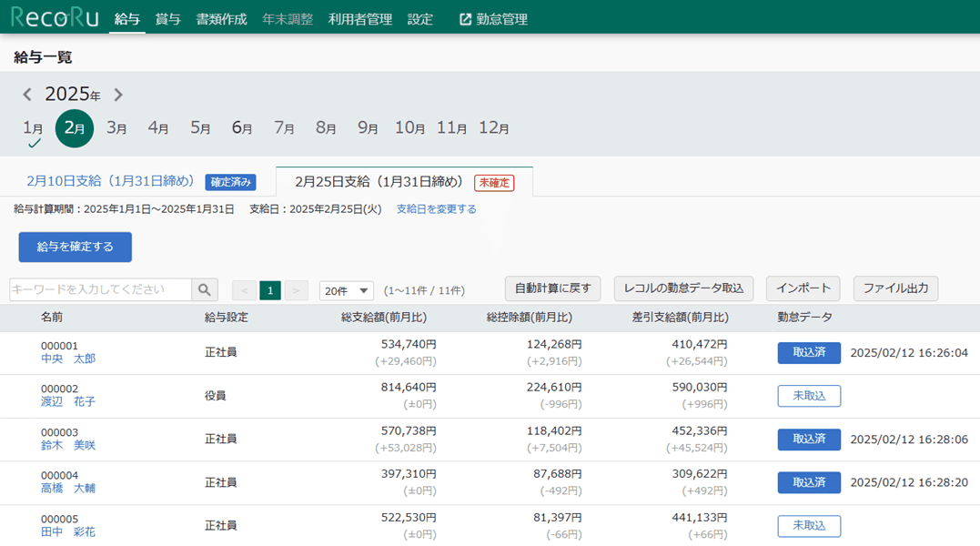The image size is (980, 546).
Task: Open 勤怠管理 external link
Action: 493,19
